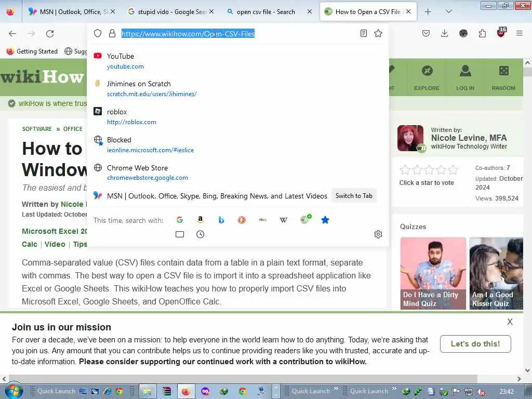
Task: Select the Blocked ieonline suggestion
Action: click(237, 144)
